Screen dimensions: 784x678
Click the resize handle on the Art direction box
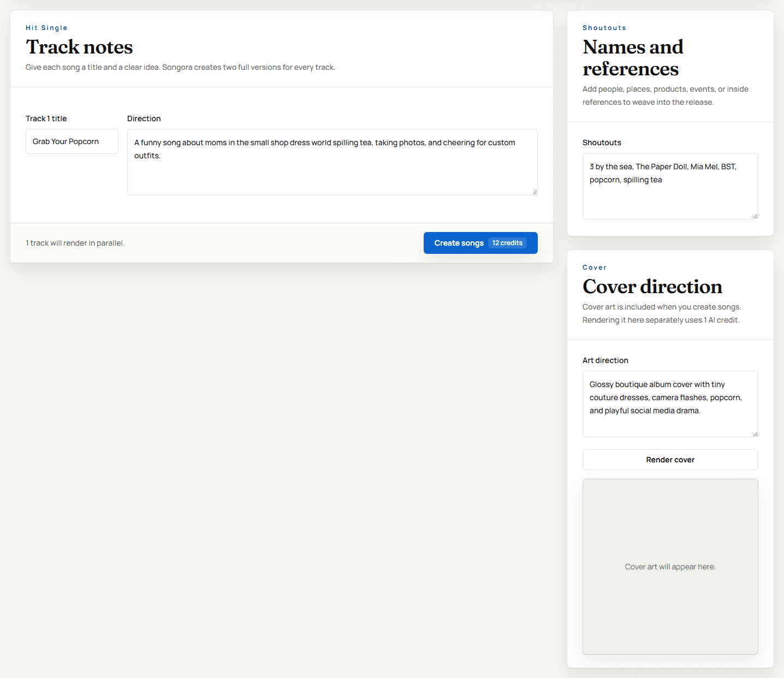[x=755, y=433]
